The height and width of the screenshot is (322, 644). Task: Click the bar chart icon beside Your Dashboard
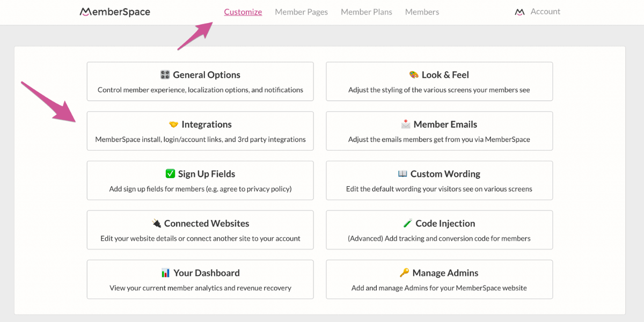click(165, 273)
